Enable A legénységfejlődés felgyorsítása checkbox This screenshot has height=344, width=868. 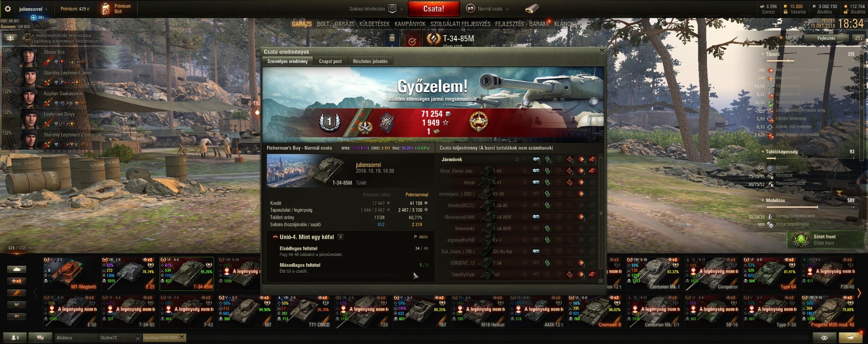(x=28, y=35)
